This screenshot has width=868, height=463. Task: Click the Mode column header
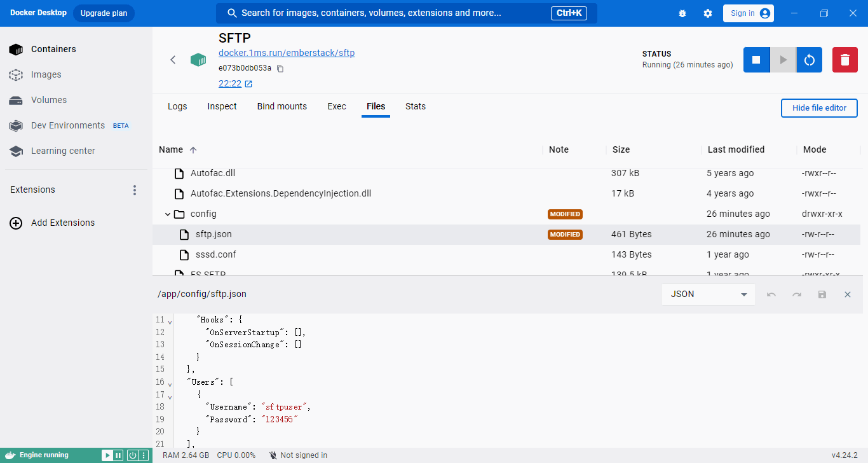(x=815, y=149)
